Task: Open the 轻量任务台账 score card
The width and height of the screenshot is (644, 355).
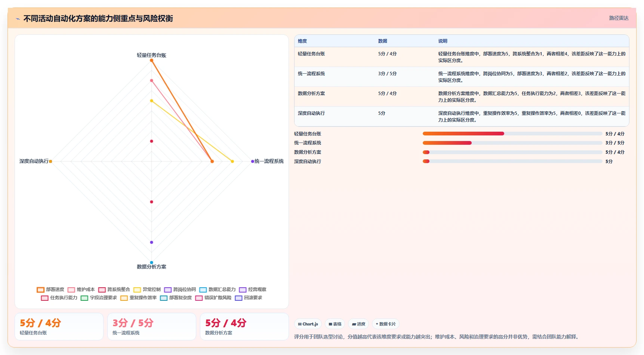Action: (x=59, y=327)
